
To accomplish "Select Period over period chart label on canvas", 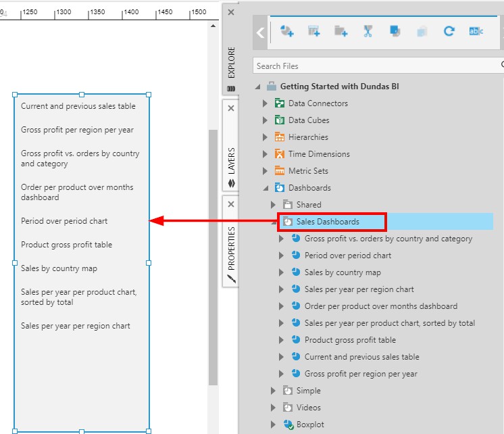I will 64,221.
